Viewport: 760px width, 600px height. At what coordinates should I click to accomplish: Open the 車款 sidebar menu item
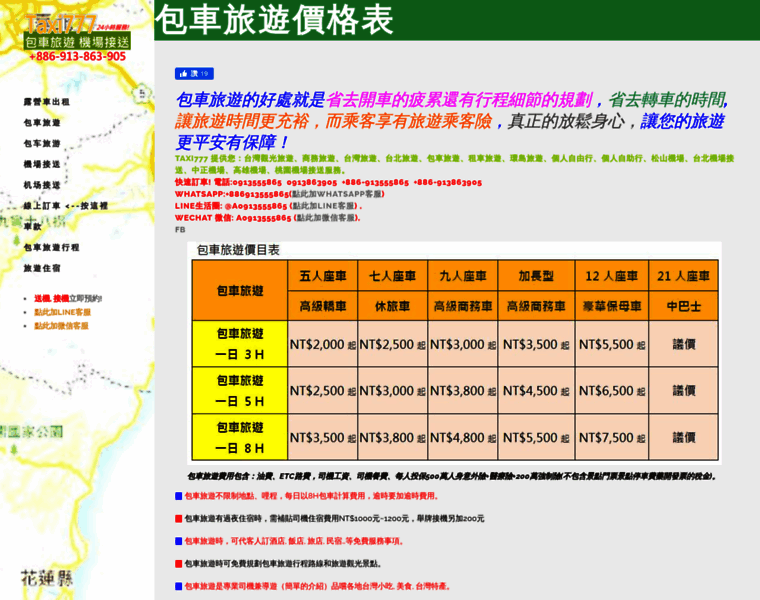point(32,227)
